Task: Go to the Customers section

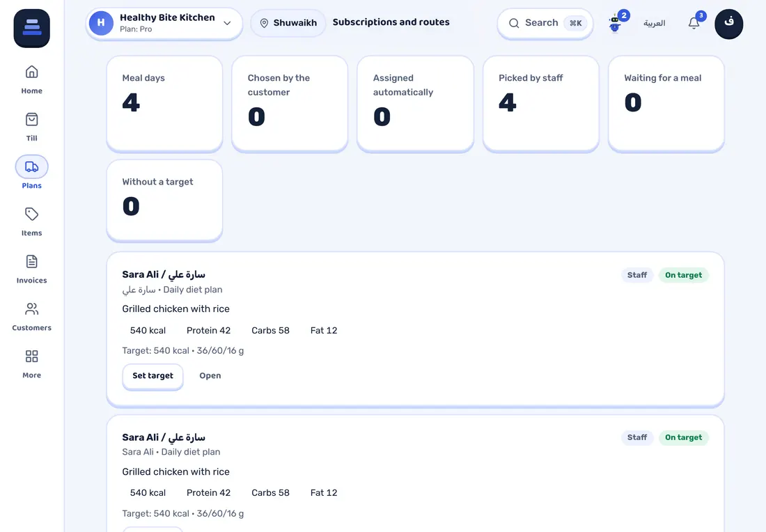Action: [x=32, y=317]
